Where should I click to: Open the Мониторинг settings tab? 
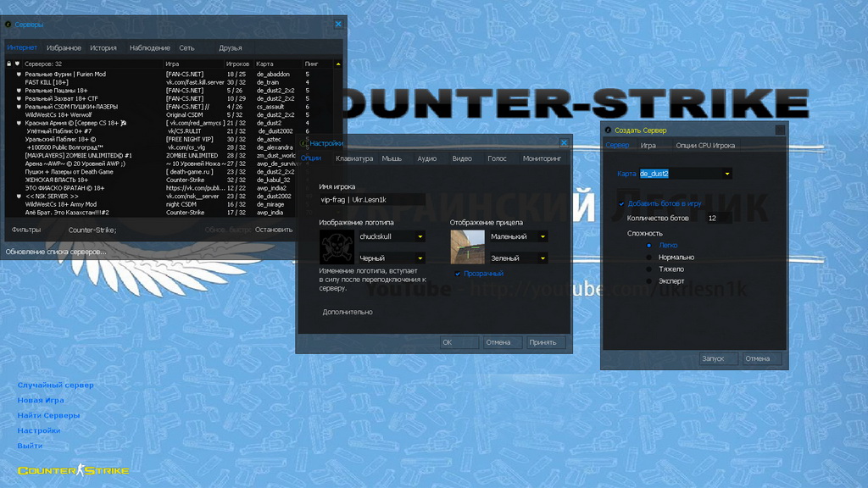pyautogui.click(x=542, y=158)
